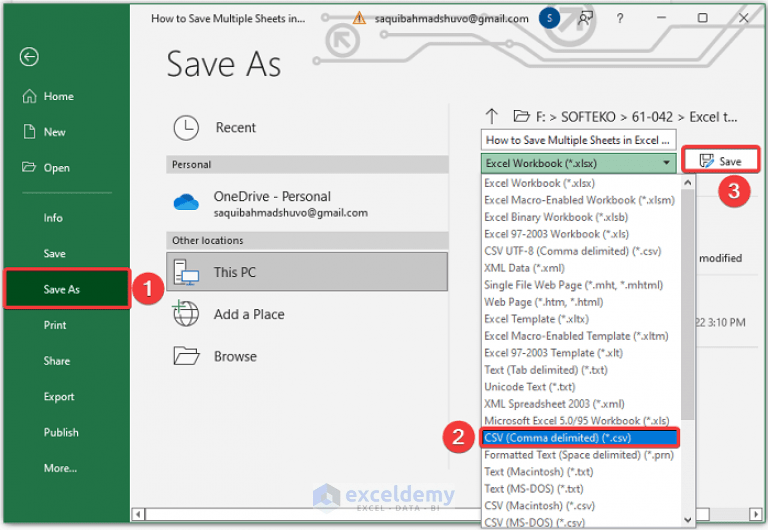Choose Excel Macro-Enabled Template (*.xltm)
The image size is (768, 530).
point(581,336)
